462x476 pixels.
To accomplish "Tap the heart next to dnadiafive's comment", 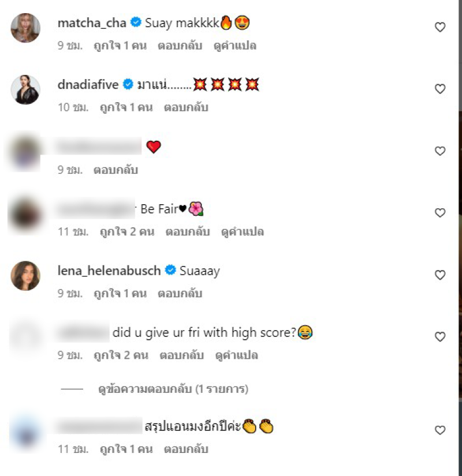I will click(440, 89).
